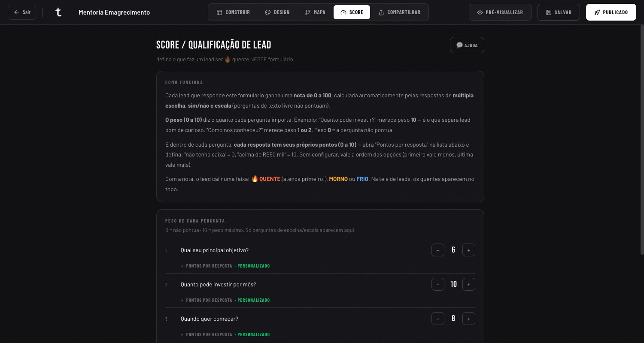Increase weight for "Quanto pode investir por mês?"
This screenshot has height=343, width=644.
[x=469, y=284]
